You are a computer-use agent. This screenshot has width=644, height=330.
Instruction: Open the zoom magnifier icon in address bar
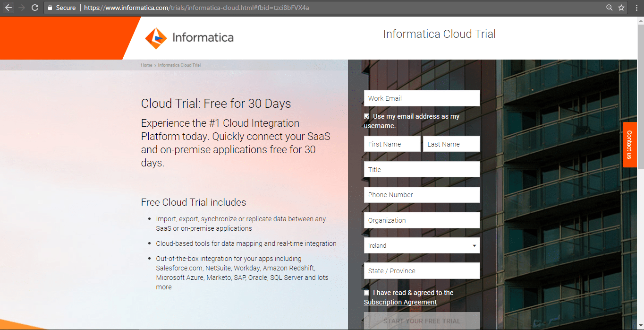610,8
